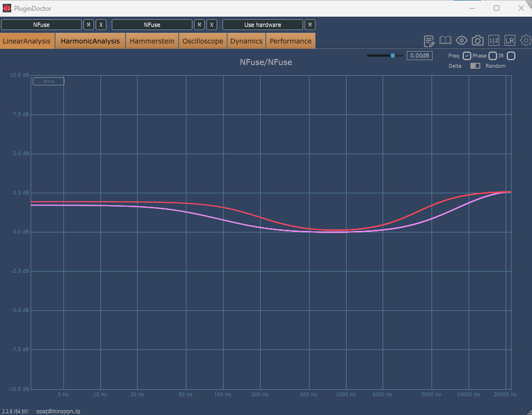Image resolution: width=532 pixels, height=415 pixels.
Task: Click the 20000 Hz axis label
Action: click(505, 394)
